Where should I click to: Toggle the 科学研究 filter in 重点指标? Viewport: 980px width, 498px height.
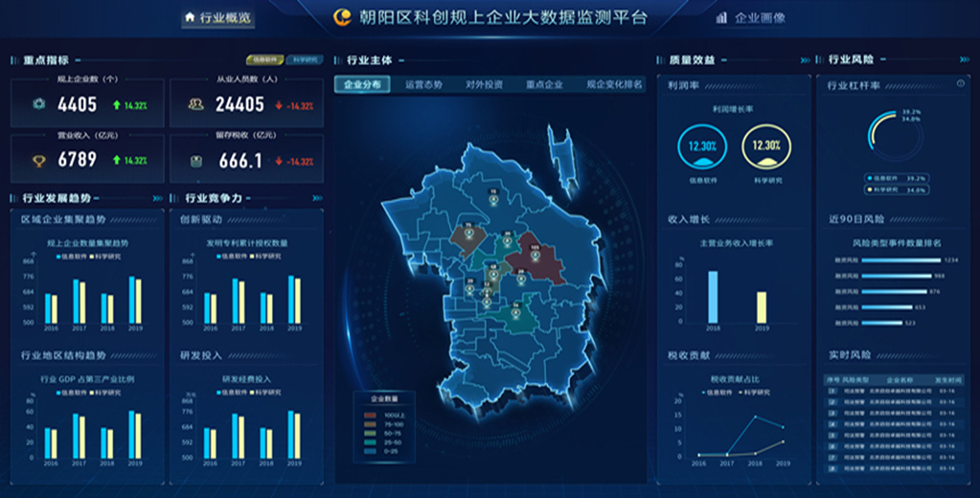pos(303,59)
